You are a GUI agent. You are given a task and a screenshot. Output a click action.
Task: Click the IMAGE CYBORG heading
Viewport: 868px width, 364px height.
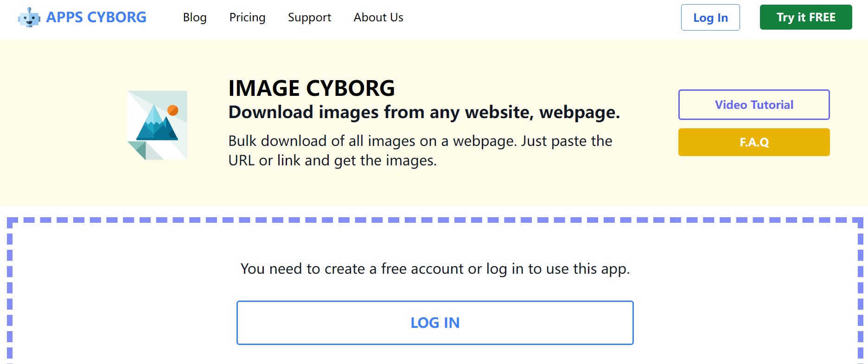pyautogui.click(x=311, y=88)
